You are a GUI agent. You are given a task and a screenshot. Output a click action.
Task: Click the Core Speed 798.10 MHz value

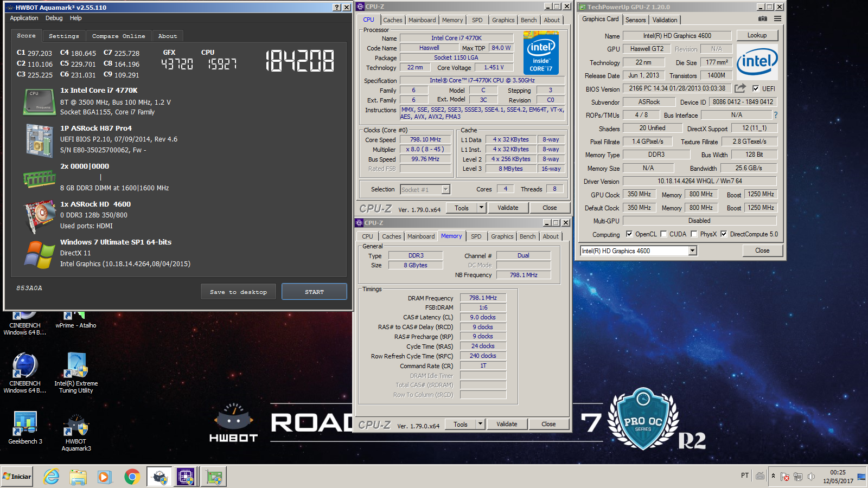click(x=425, y=139)
